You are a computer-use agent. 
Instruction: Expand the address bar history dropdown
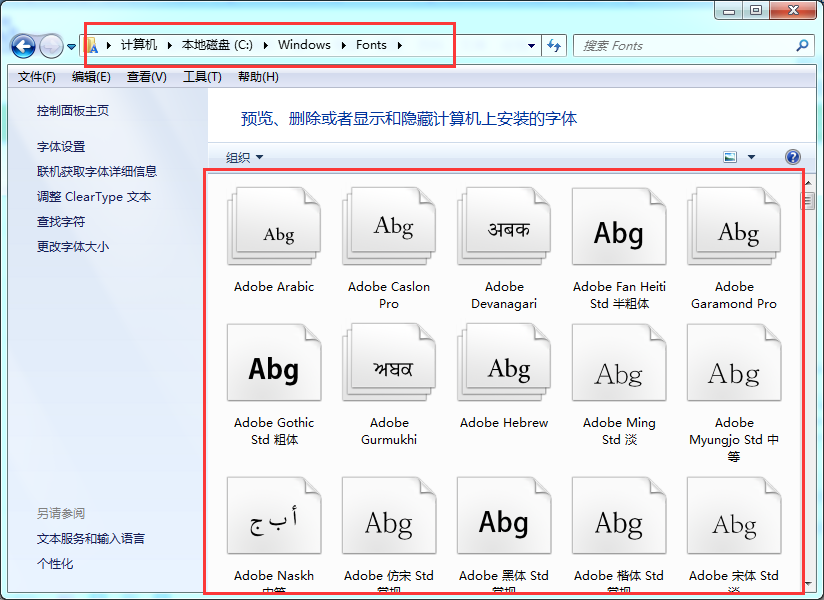(x=531, y=46)
